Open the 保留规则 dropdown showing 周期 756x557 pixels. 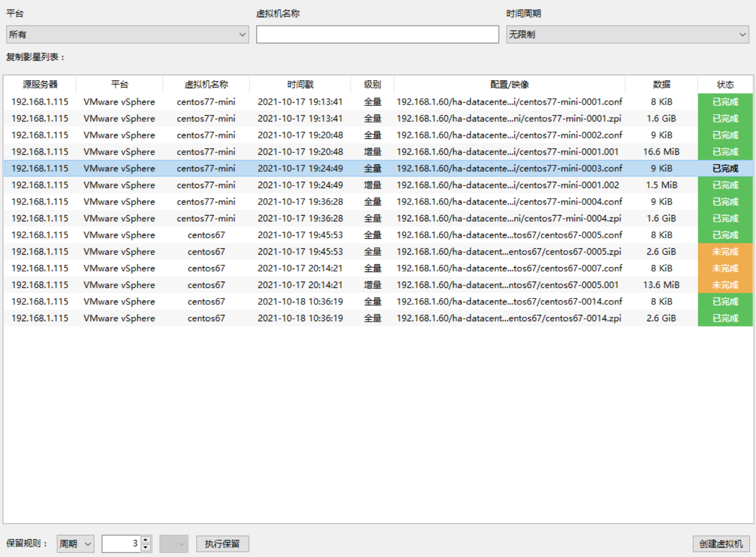pos(75,543)
